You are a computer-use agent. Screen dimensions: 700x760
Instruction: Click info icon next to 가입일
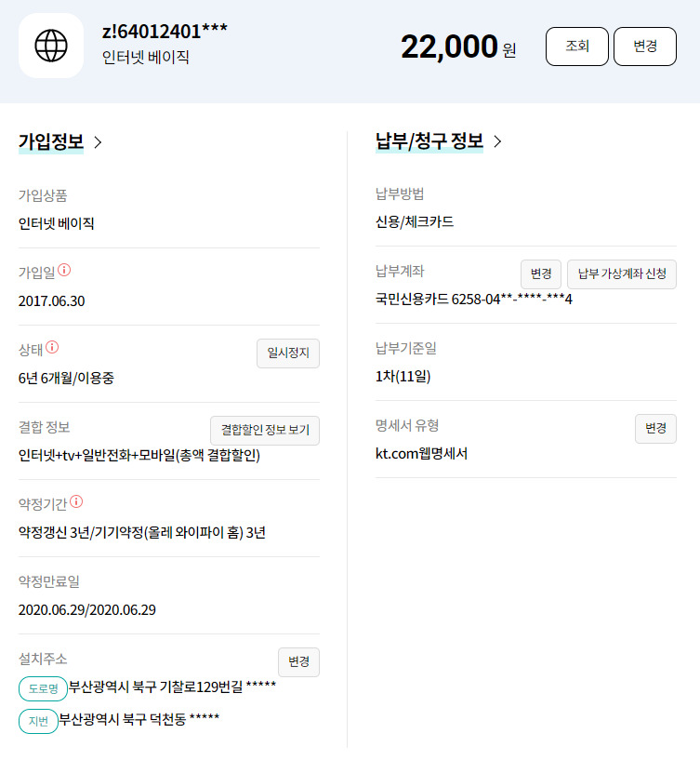click(x=64, y=271)
